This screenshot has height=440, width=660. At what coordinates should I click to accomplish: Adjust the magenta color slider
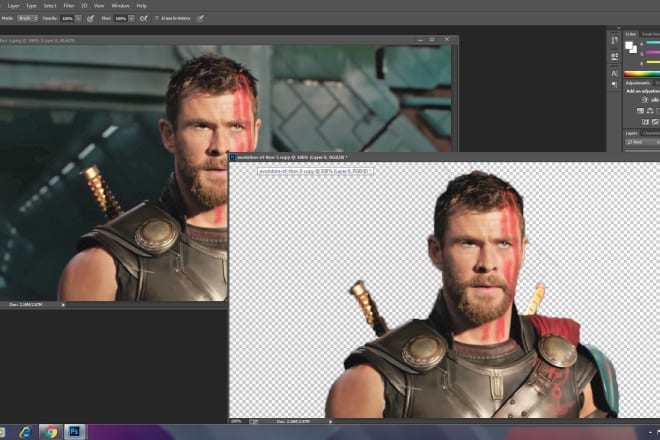(653, 53)
